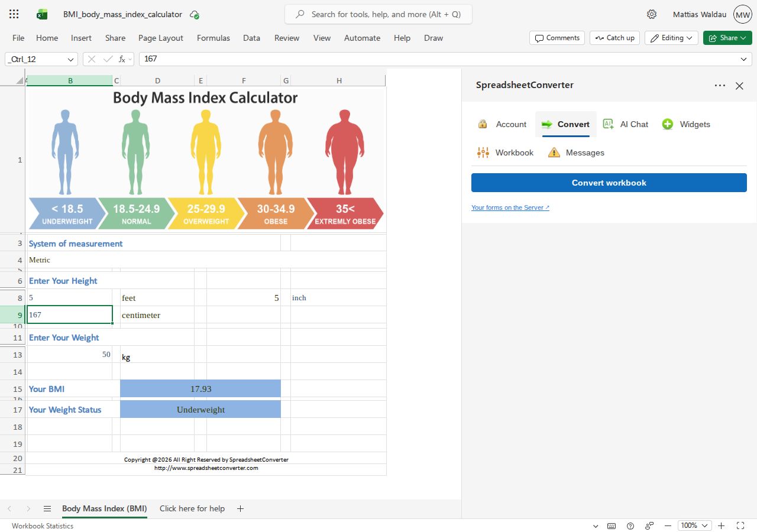Open the Editing mode dropdown
This screenshot has height=532, width=757.
point(671,38)
